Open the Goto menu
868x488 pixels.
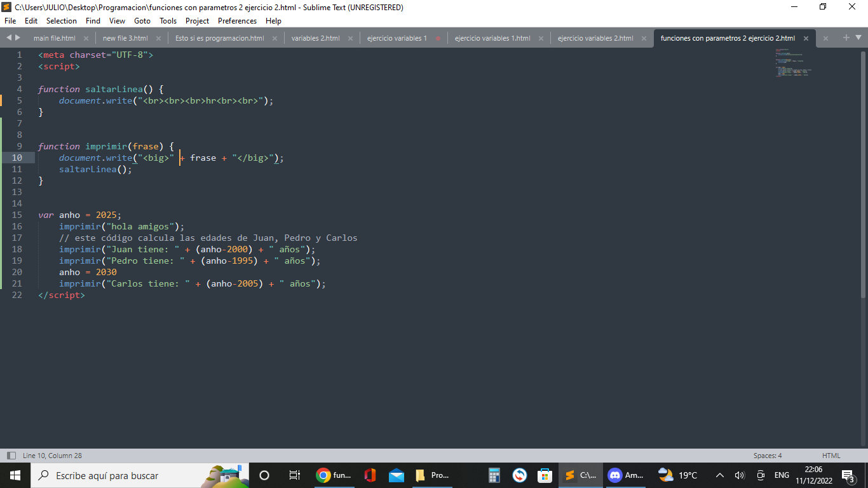click(x=142, y=21)
